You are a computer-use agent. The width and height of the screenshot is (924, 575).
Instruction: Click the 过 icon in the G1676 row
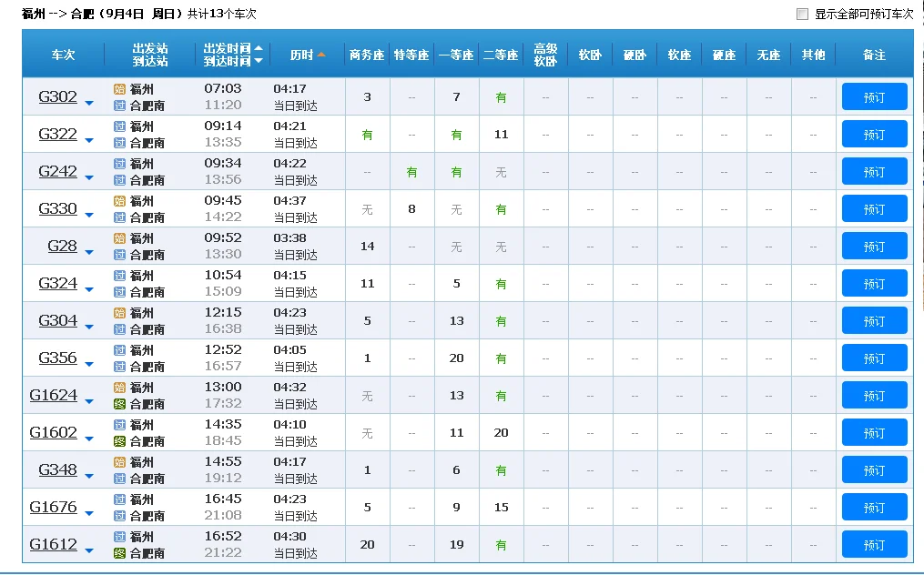coord(119,499)
